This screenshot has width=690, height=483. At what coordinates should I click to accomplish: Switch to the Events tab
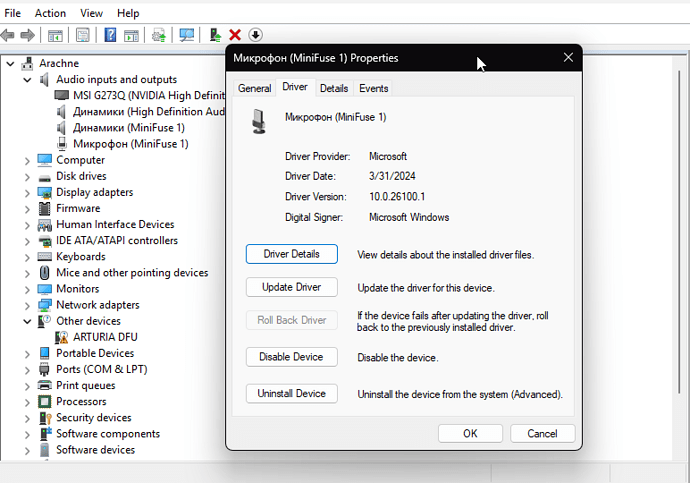tap(373, 88)
